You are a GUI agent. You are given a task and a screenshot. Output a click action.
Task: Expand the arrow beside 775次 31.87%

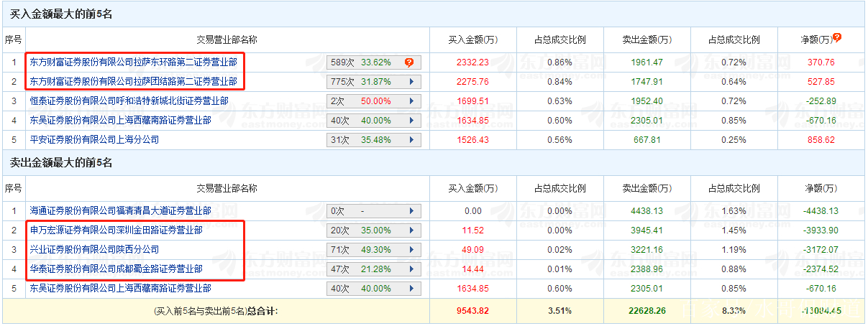411,81
